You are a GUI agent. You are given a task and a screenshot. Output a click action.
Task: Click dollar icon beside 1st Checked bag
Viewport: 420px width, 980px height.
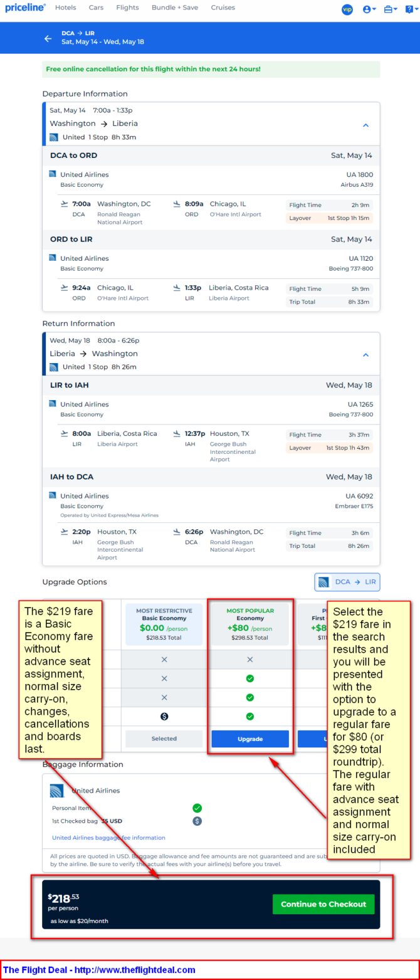[x=197, y=821]
